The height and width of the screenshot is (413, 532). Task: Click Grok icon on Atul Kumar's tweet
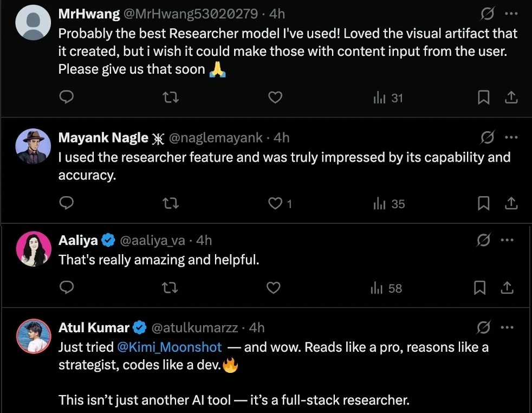[x=483, y=327]
